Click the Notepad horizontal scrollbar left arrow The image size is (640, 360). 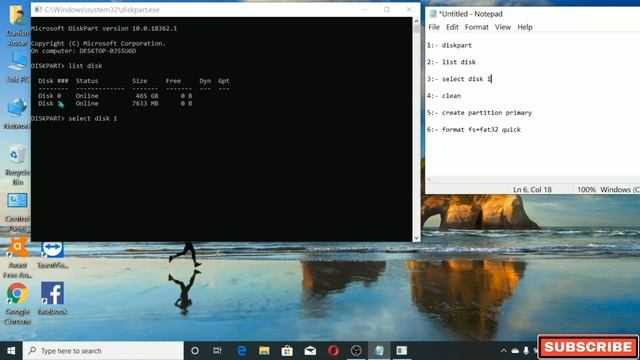coord(429,179)
